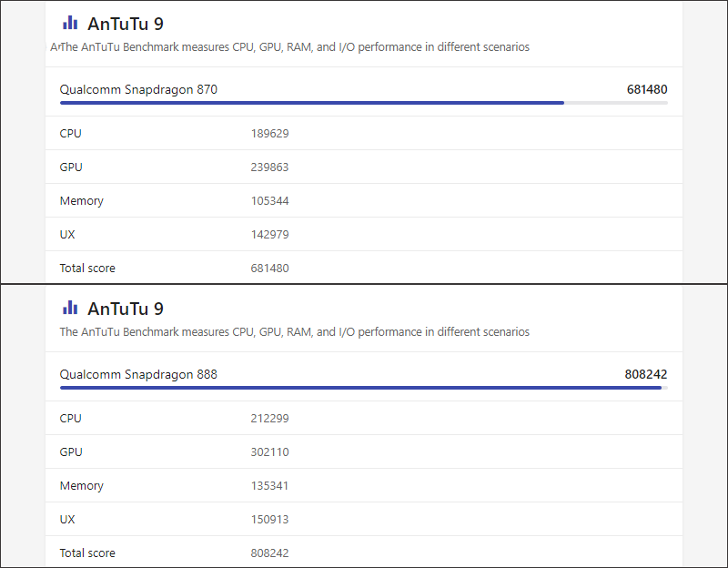728x568 pixels.
Task: Select the bottom AnTuTu 9 heading
Action: click(x=126, y=309)
